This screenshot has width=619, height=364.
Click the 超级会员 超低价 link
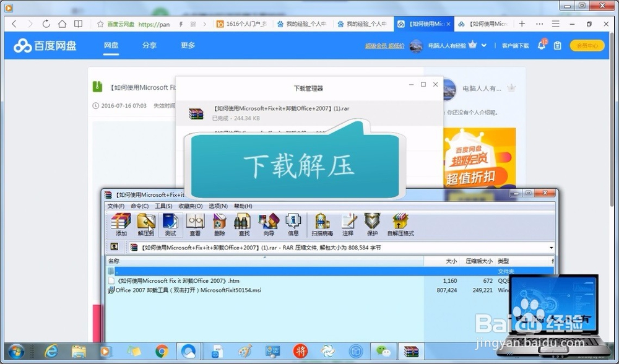pos(384,46)
